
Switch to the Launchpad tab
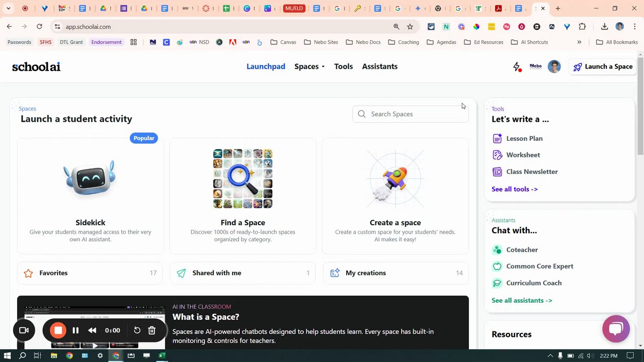tap(266, 66)
